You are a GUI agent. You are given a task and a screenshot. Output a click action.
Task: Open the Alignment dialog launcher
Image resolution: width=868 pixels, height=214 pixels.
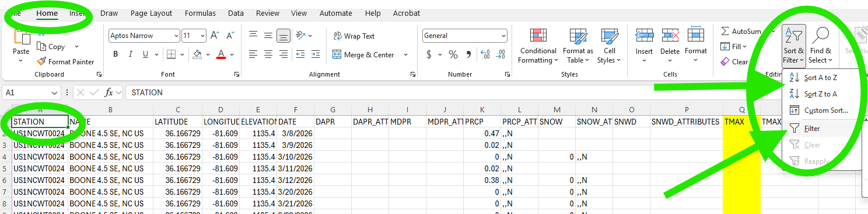[413, 74]
